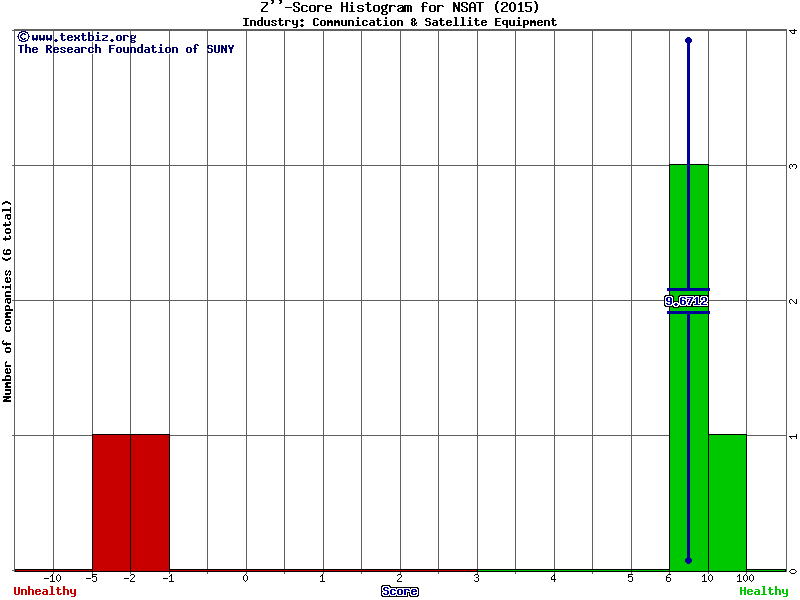This screenshot has height=600, width=800.
Task: Click the 'Number of companies (6 total)' axis label
Action: tap(7, 301)
